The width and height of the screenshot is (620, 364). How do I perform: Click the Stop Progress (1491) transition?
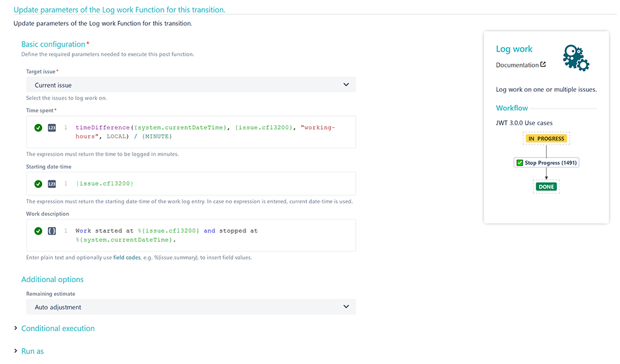click(546, 162)
